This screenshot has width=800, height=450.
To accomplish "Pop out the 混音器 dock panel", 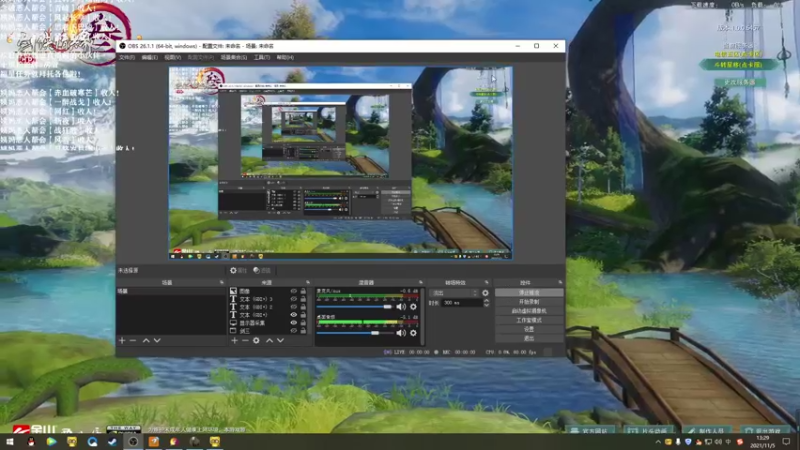I will coord(420,282).
